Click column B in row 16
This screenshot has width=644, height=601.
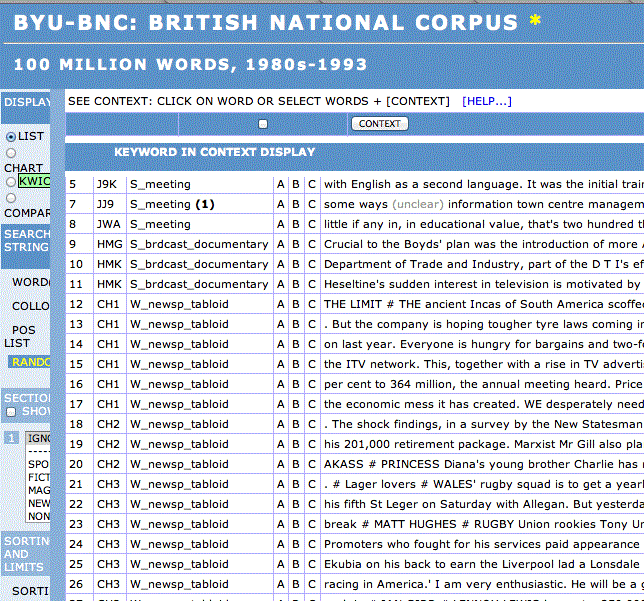click(x=296, y=385)
